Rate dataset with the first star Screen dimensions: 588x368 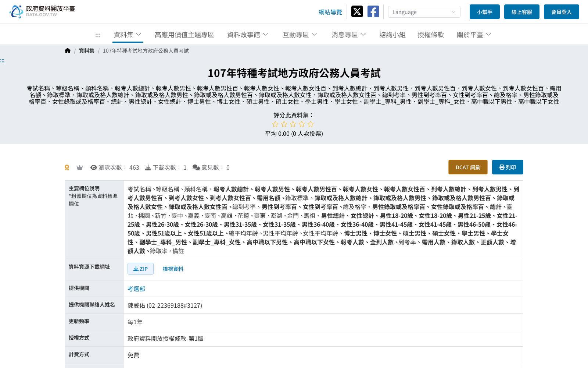pyautogui.click(x=275, y=124)
